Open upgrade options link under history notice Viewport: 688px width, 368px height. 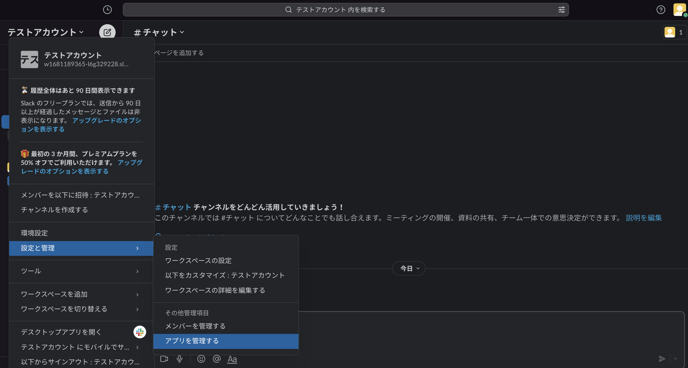(81, 125)
